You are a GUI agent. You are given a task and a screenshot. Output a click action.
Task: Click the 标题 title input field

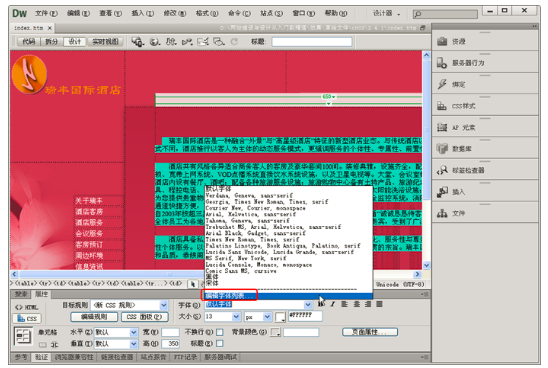click(312, 42)
